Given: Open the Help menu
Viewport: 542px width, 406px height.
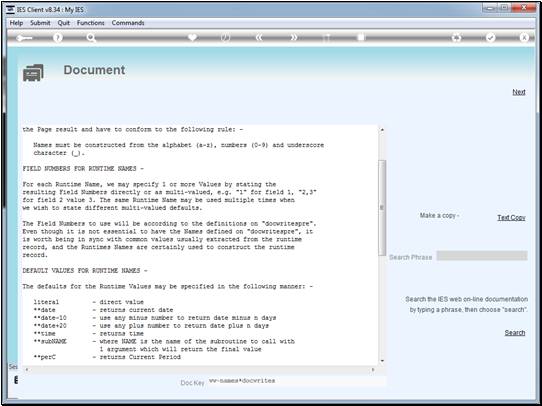Looking at the screenshot, I should click(16, 23).
